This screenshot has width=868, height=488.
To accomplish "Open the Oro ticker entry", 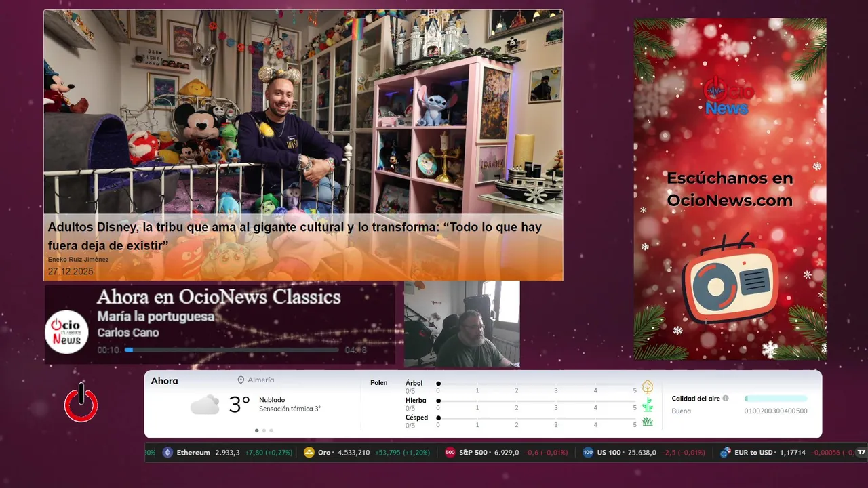I will (x=367, y=453).
